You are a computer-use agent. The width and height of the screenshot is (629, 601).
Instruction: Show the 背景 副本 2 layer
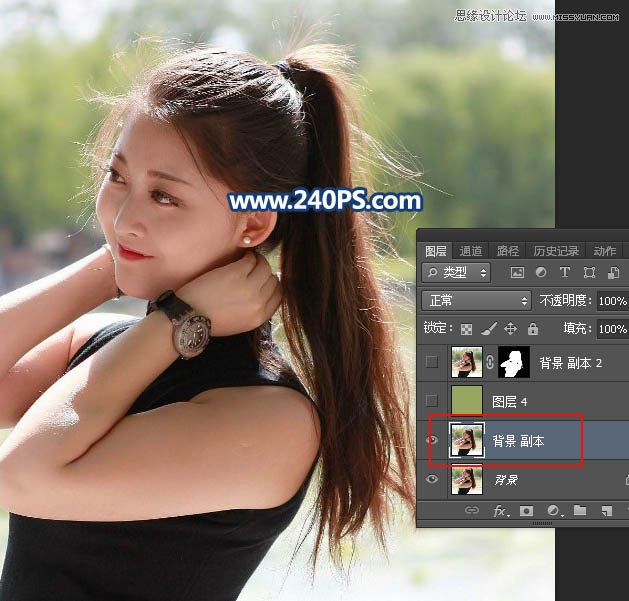click(432, 362)
